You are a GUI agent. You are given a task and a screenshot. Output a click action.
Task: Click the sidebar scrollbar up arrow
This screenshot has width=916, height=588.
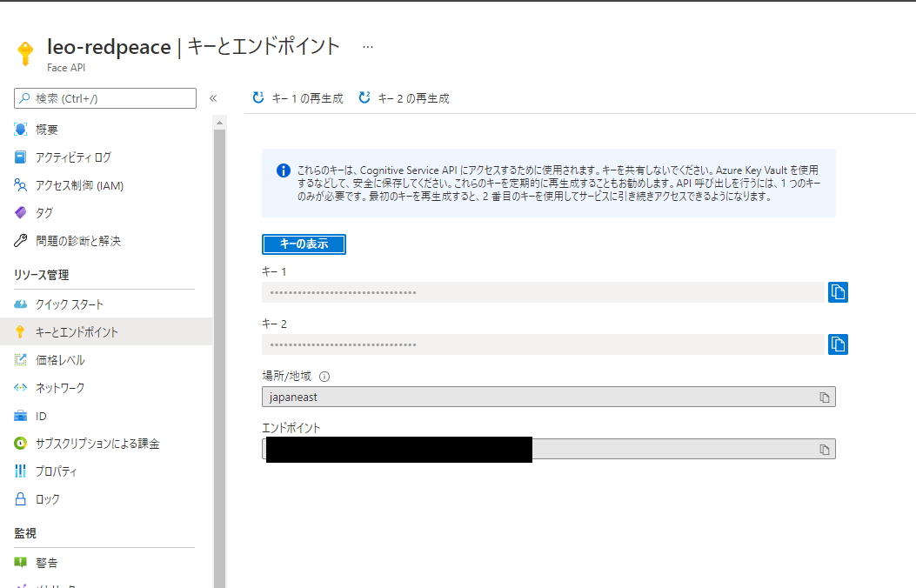[220, 123]
